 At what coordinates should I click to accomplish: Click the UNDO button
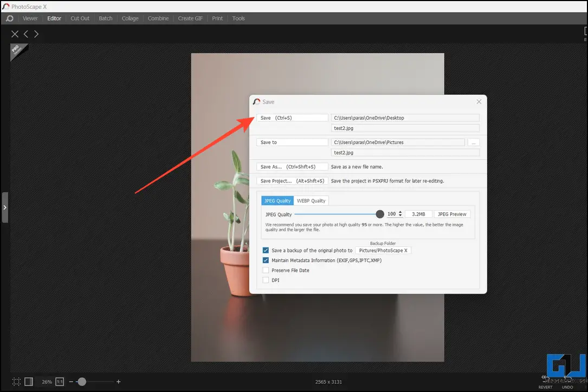(x=567, y=382)
